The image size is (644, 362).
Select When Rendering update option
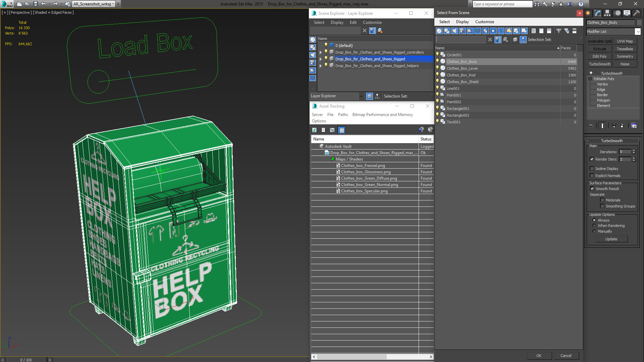tap(594, 226)
